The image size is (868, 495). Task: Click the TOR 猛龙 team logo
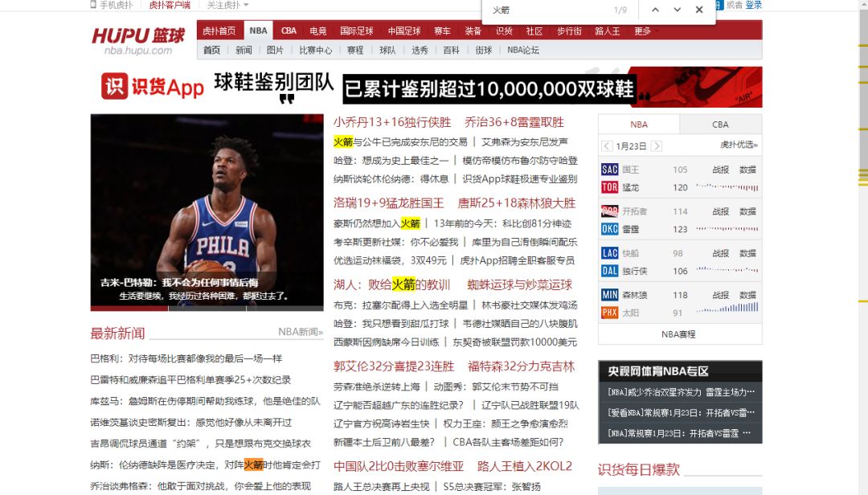click(x=609, y=187)
